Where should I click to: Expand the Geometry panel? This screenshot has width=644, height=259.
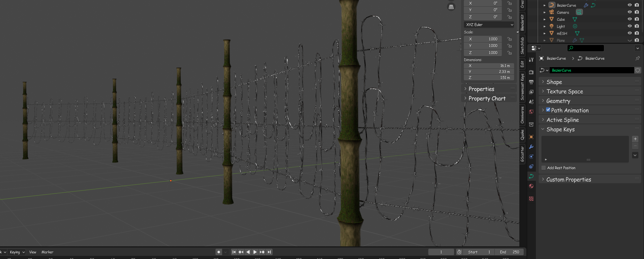(x=558, y=101)
